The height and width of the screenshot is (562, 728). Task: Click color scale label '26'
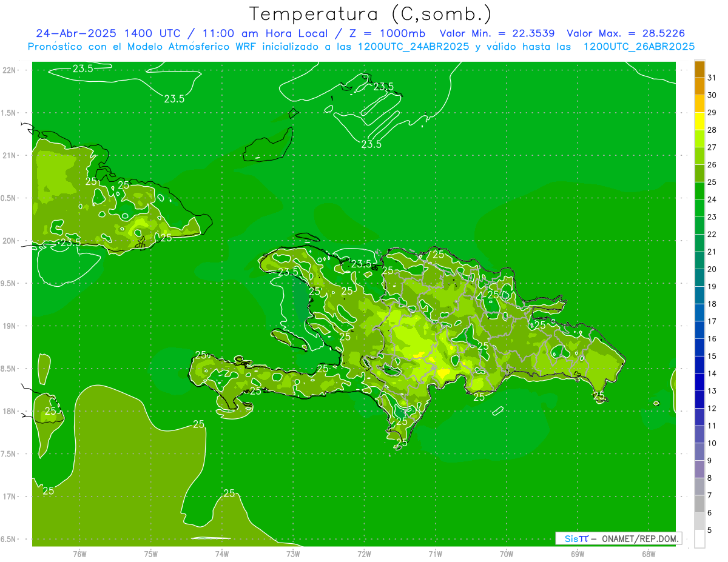[x=712, y=165]
